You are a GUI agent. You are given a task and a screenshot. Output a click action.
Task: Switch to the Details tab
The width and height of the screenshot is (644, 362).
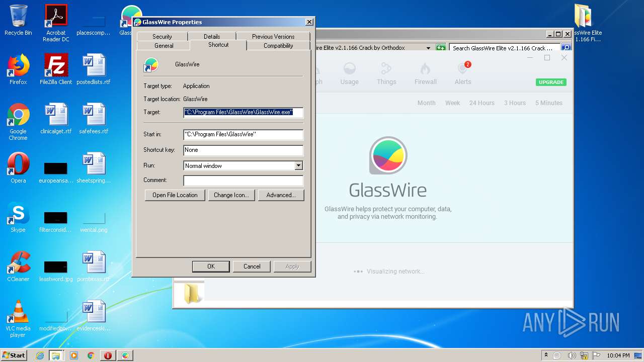212,36
